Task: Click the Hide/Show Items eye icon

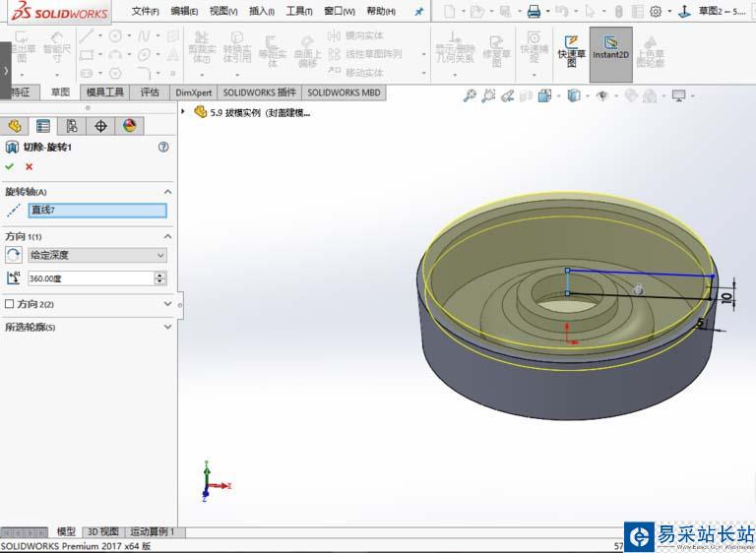Action: point(602,96)
